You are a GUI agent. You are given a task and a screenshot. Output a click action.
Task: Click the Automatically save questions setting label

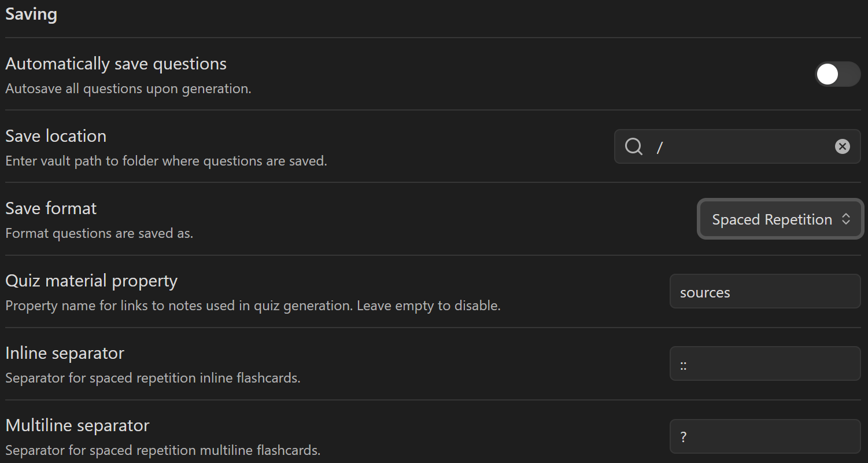[x=116, y=64]
